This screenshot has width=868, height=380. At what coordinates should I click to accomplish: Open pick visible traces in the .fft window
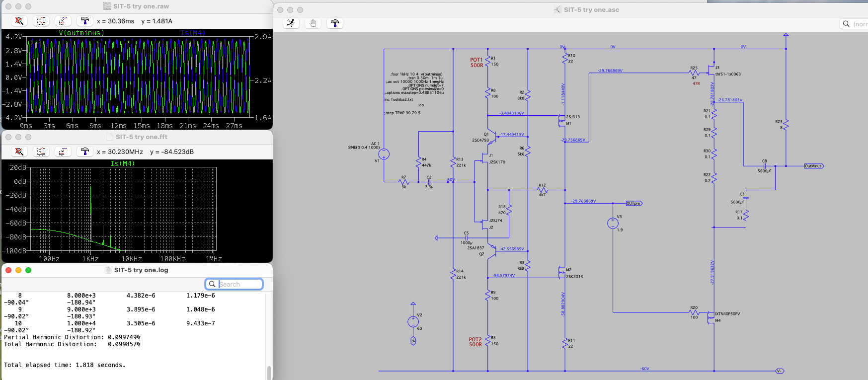63,152
